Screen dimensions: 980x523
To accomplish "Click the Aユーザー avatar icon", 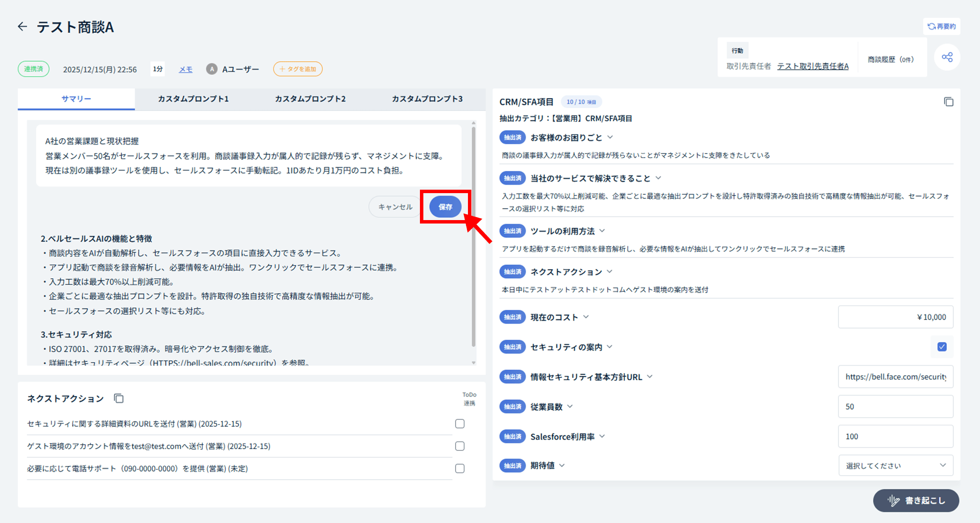I will tap(212, 69).
